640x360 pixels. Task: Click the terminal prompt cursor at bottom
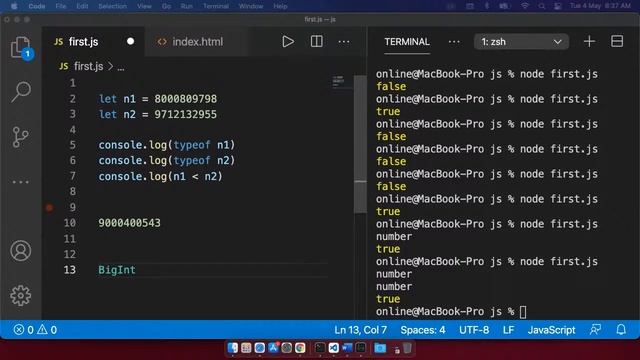[523, 312]
